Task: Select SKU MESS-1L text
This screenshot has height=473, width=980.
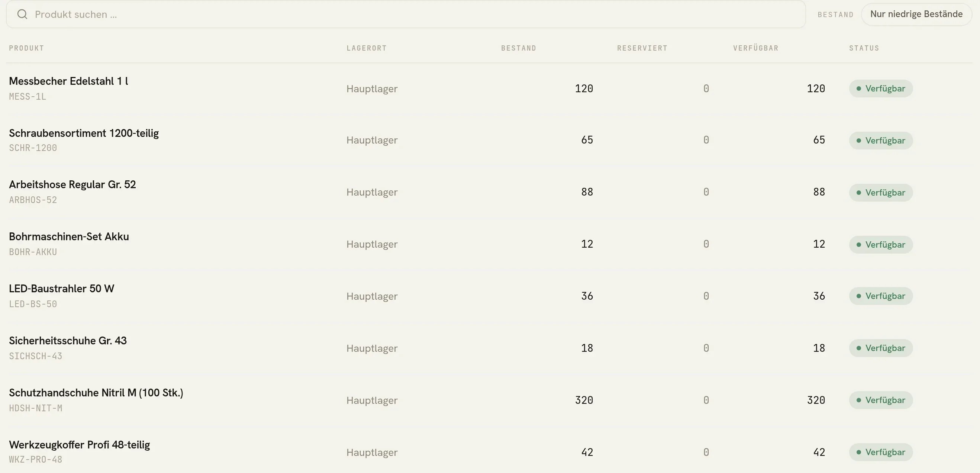Action: [28, 97]
